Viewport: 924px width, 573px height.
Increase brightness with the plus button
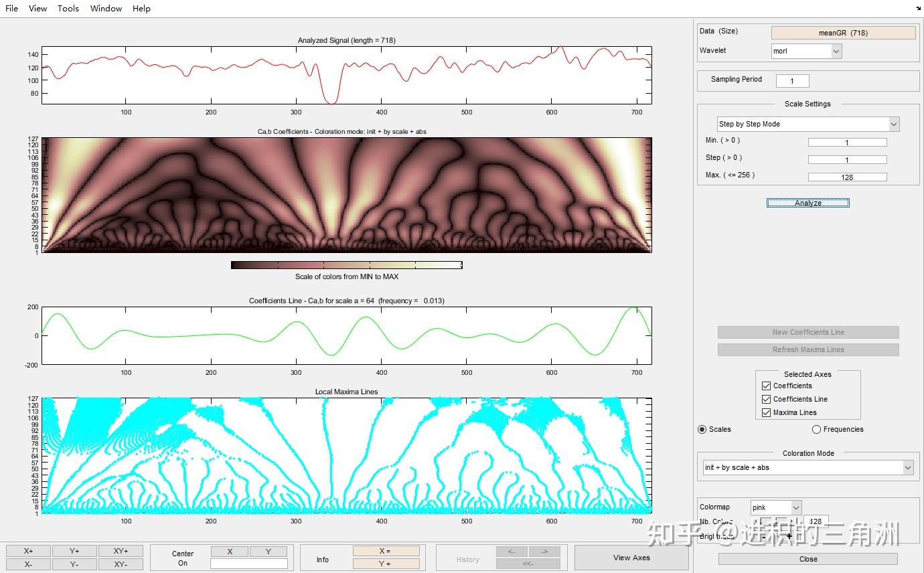(x=789, y=536)
